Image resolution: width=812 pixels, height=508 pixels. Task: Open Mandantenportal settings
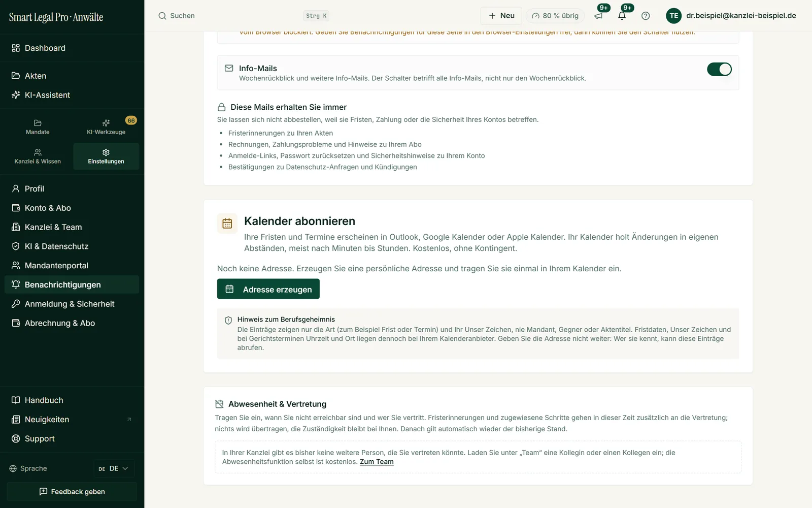(72, 265)
